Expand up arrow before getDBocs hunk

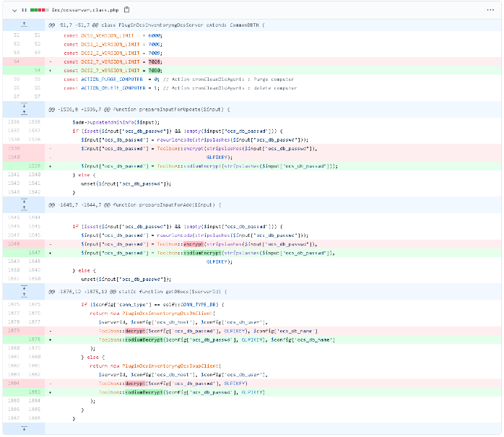(24, 295)
